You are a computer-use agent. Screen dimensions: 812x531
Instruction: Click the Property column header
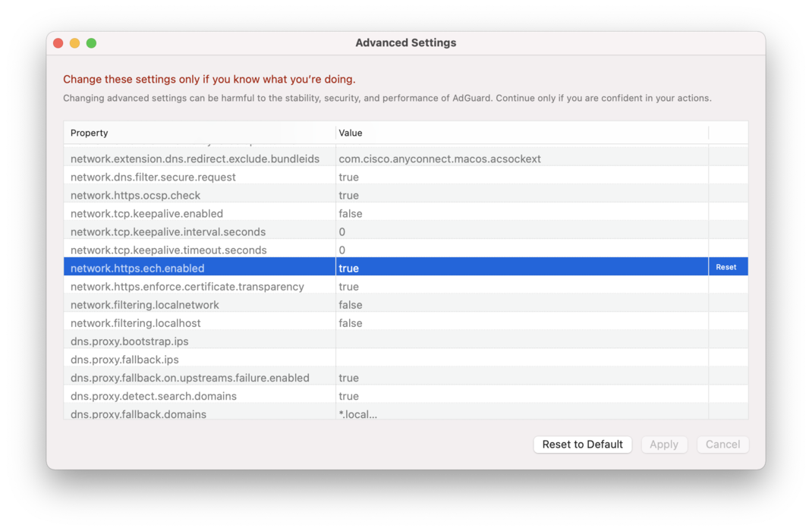pyautogui.click(x=89, y=133)
